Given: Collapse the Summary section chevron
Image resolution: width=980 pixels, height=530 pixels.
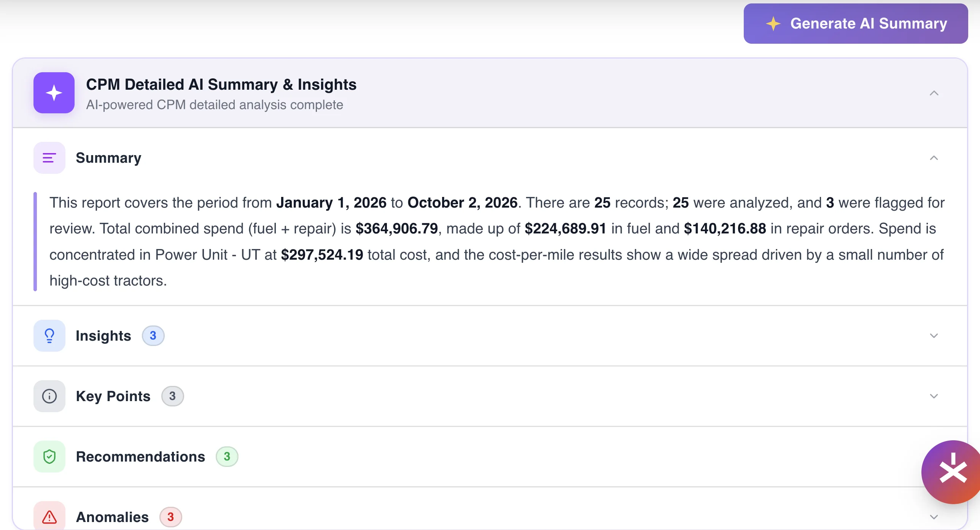Looking at the screenshot, I should (934, 158).
